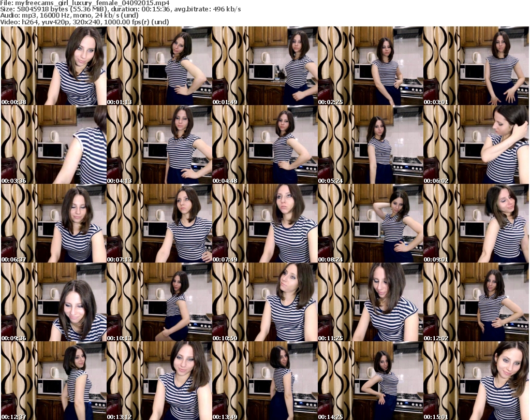Choose the frame marked 00:10:50
Viewport: 530px width, 420px height.
264,302
